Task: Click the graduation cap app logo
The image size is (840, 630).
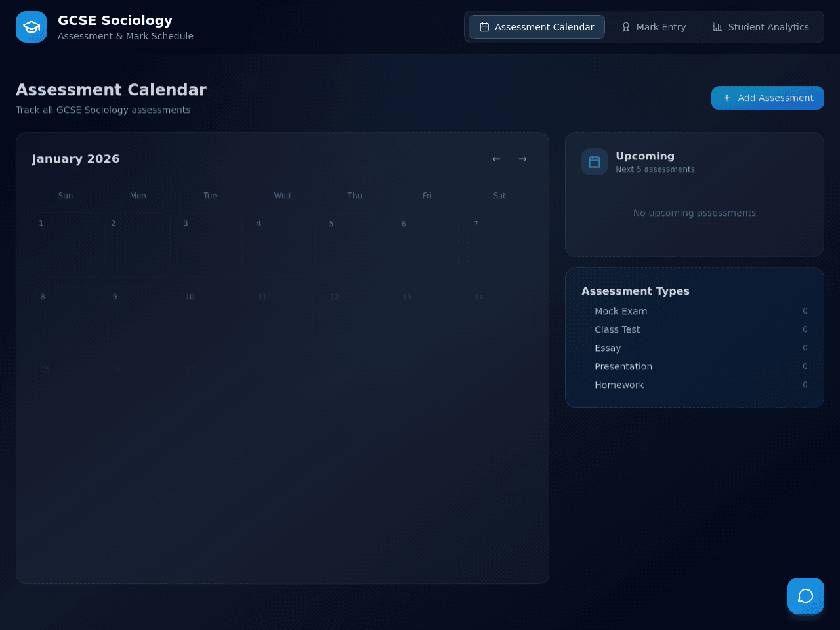Action: pos(31,27)
